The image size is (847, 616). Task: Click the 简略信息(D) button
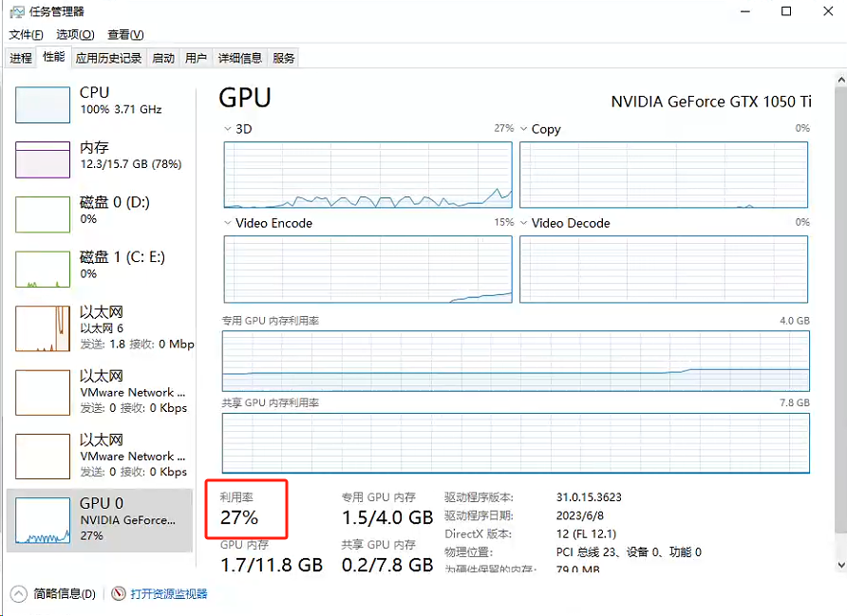65,594
